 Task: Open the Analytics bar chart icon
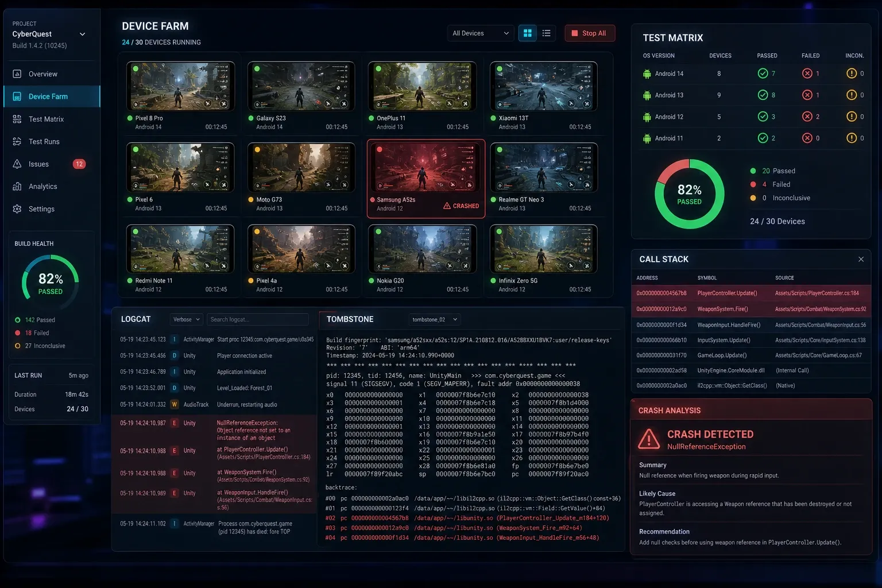(x=17, y=186)
